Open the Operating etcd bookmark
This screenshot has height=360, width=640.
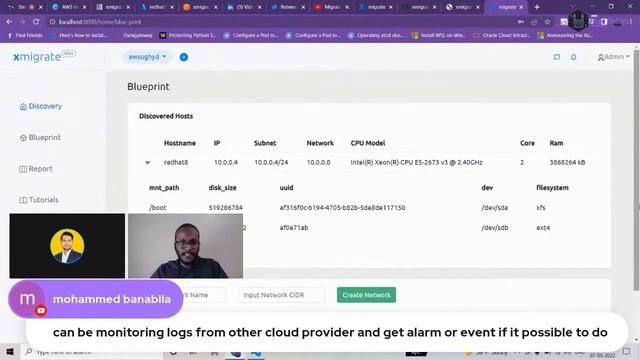coord(376,36)
